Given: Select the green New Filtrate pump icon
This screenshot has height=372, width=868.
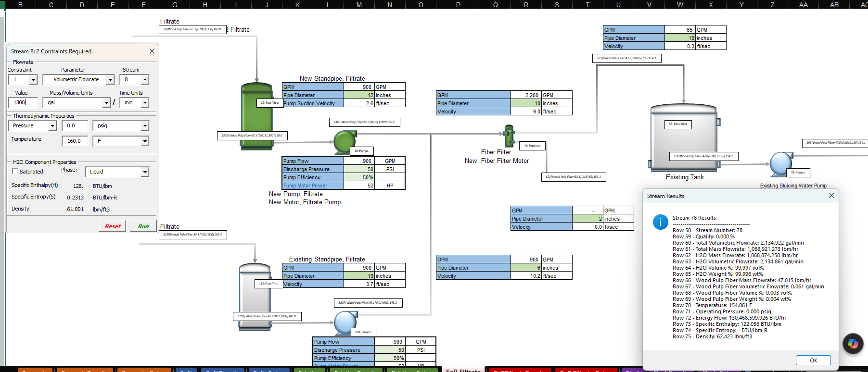Looking at the screenshot, I should point(345,141).
